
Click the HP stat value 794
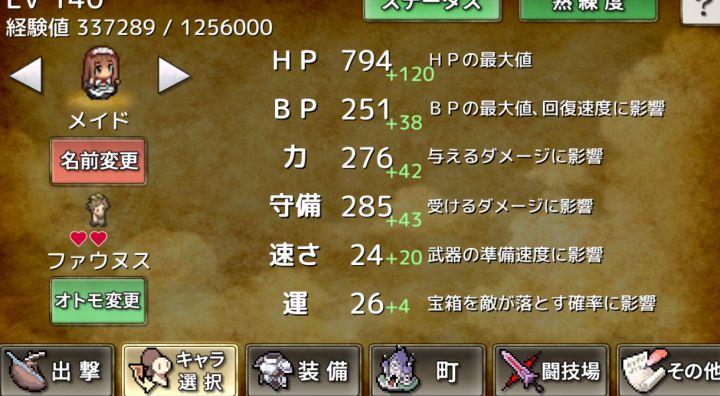point(366,61)
